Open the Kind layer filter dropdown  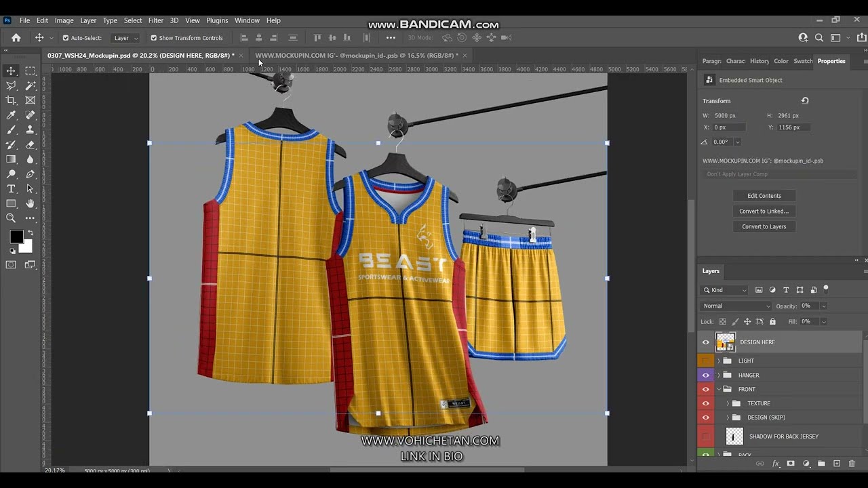coord(724,290)
